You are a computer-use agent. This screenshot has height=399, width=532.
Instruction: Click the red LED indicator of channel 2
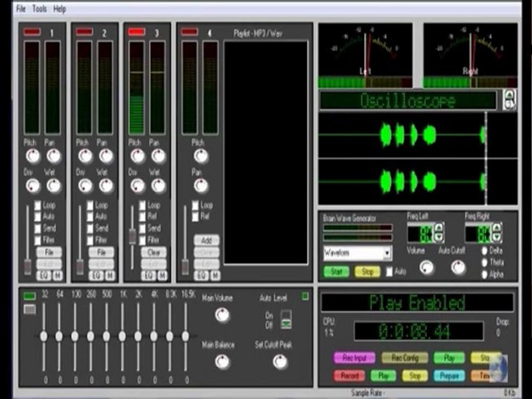coord(84,32)
